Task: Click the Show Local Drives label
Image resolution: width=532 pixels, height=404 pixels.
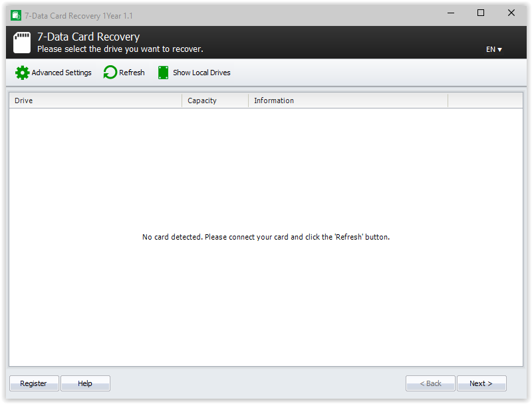Action: (x=201, y=73)
